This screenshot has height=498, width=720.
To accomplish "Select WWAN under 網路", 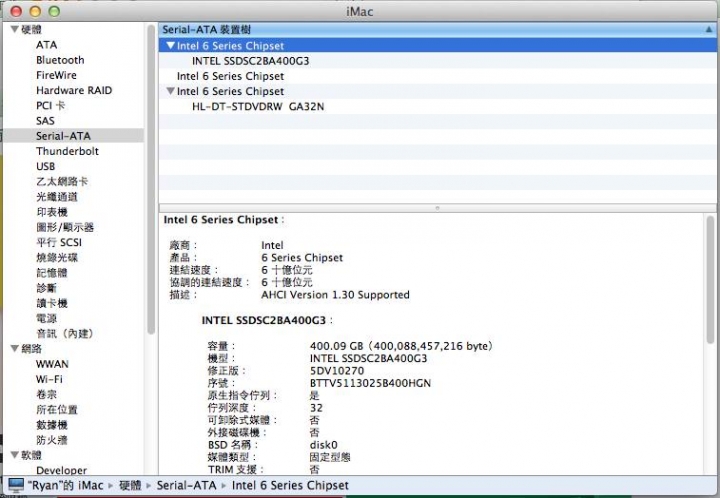I will coord(52,364).
